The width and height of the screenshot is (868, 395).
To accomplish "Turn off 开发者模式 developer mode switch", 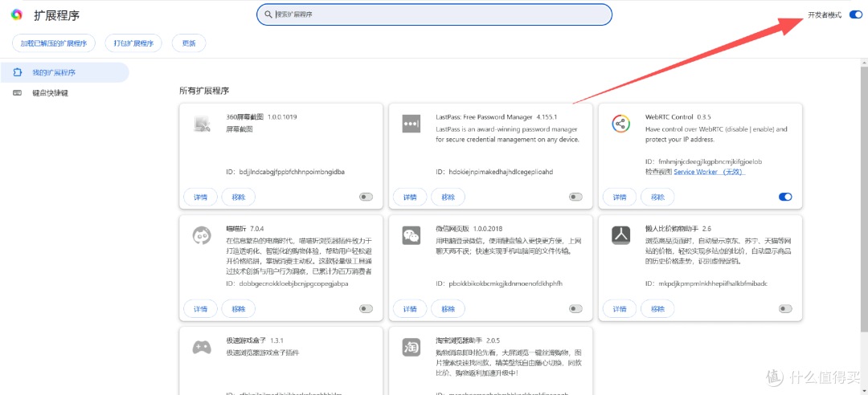I will [854, 15].
